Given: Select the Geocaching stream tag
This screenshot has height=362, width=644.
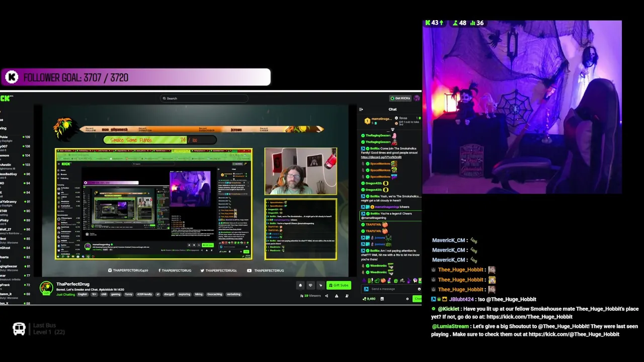Looking at the screenshot, I should pyautogui.click(x=214, y=294).
